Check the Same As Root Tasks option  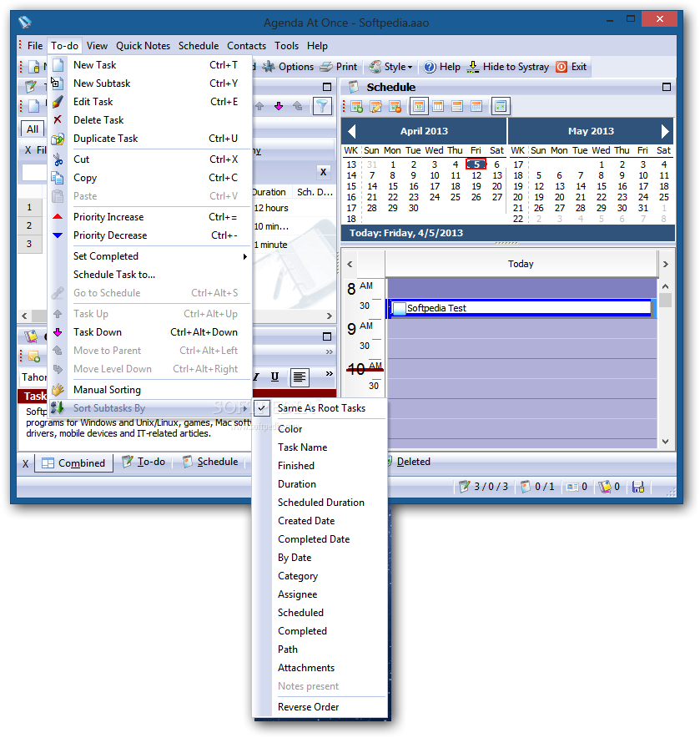pyautogui.click(x=320, y=408)
